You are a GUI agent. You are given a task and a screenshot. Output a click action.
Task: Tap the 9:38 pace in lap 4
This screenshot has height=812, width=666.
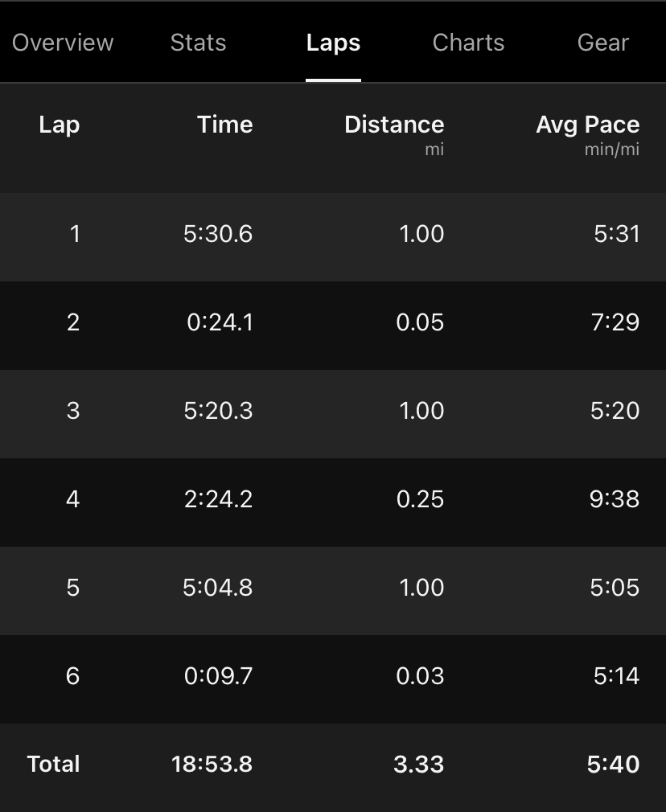pos(615,499)
